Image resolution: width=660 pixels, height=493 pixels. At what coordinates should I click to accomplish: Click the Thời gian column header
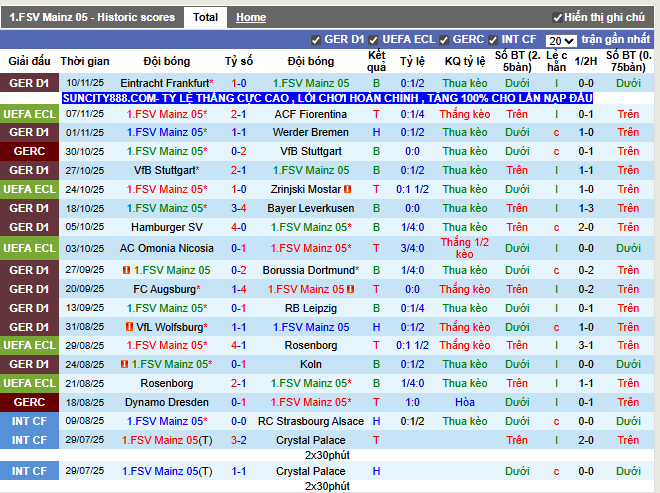coord(85,61)
